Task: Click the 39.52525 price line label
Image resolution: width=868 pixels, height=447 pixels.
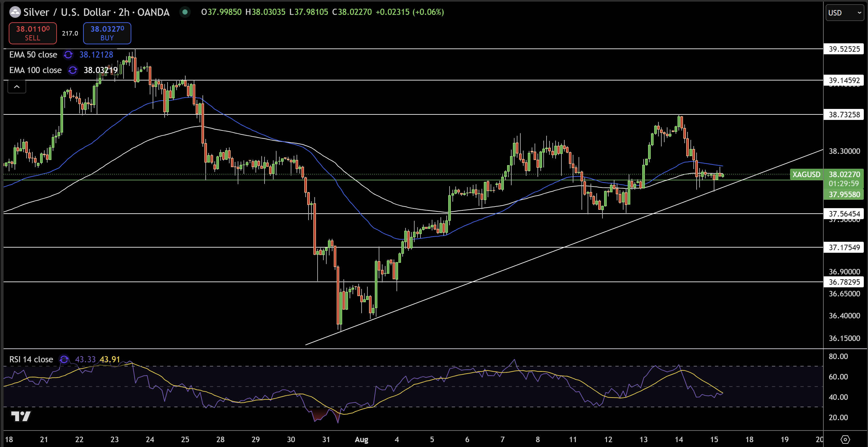Action: coord(844,49)
